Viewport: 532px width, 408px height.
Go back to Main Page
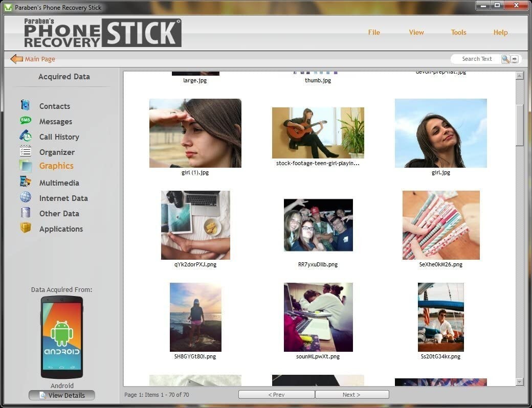33,59
